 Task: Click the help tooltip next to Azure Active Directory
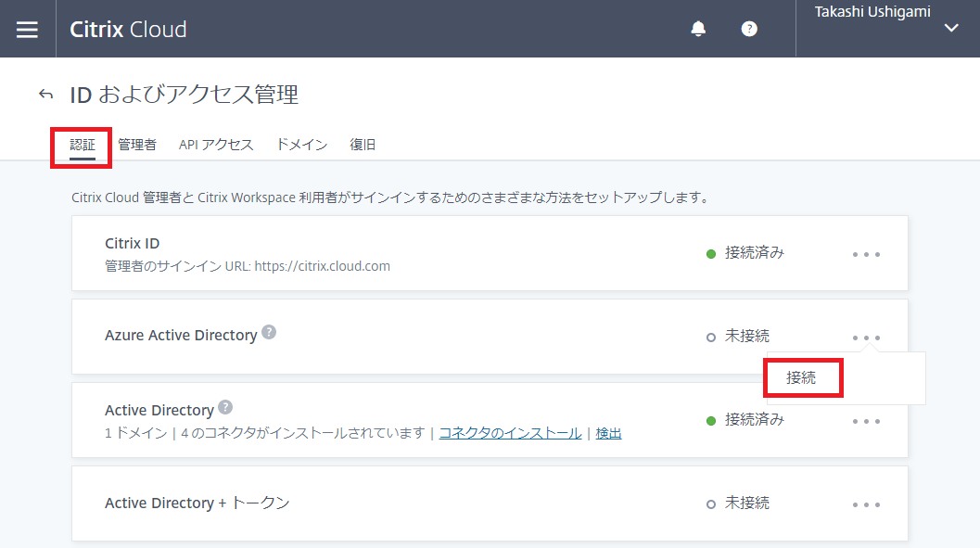click(x=268, y=331)
